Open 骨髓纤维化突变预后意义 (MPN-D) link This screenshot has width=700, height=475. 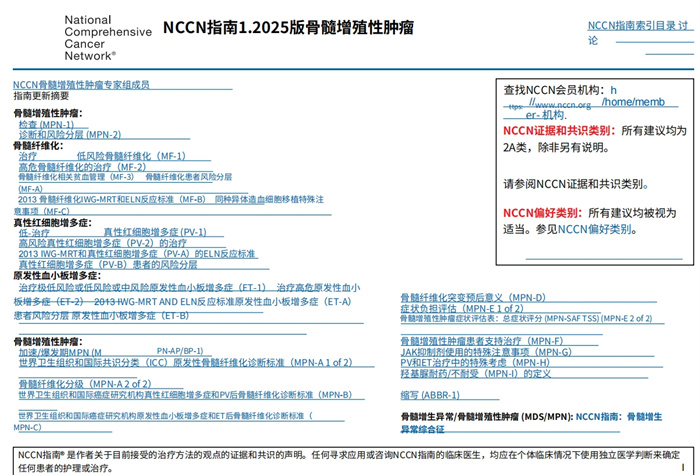[473, 298]
